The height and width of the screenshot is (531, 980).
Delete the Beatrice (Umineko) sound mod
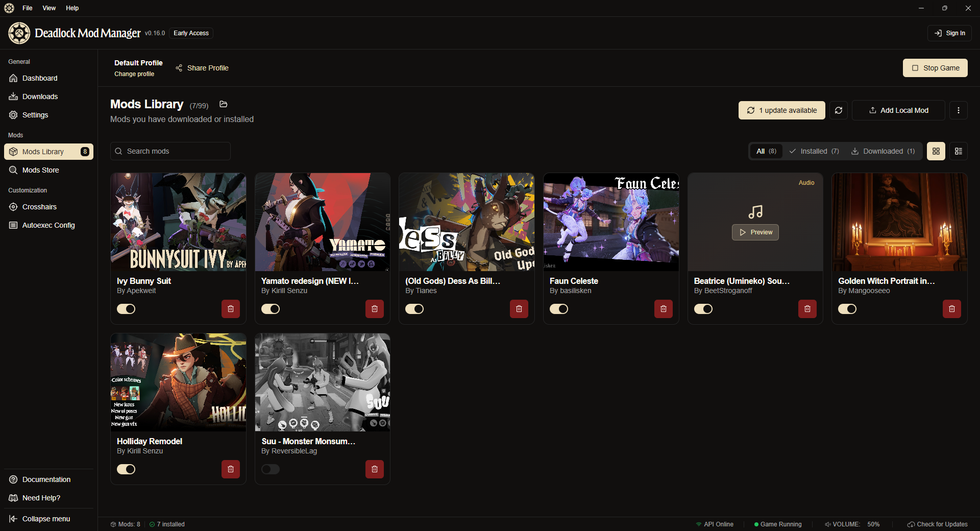pyautogui.click(x=807, y=309)
